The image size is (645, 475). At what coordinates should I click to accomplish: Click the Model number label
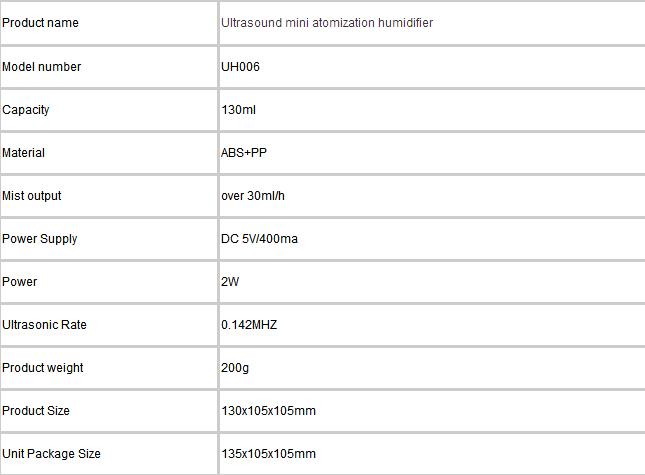(x=42, y=67)
